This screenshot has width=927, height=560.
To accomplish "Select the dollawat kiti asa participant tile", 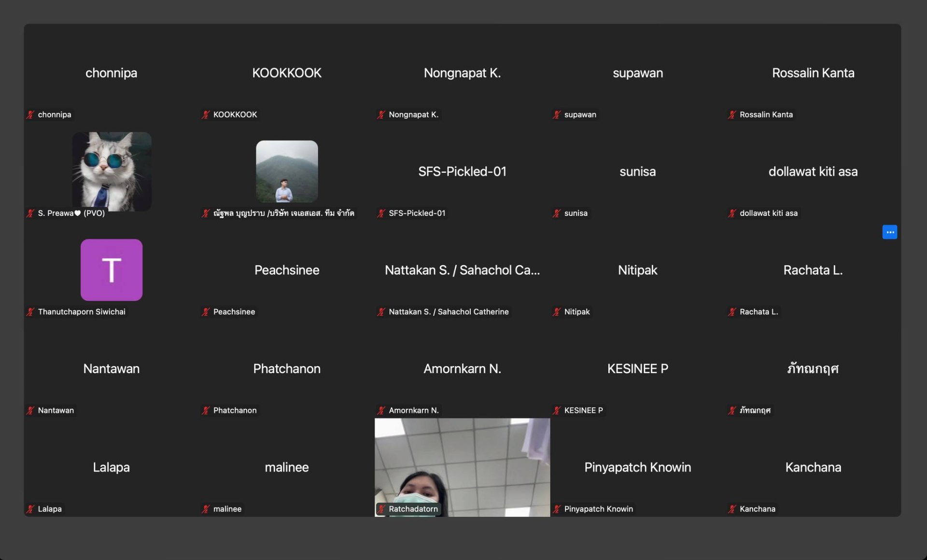I will 813,172.
